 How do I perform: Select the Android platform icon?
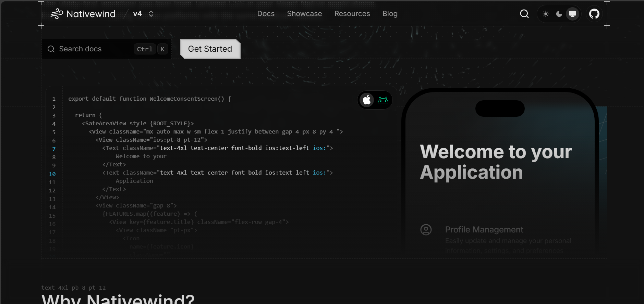tap(383, 100)
